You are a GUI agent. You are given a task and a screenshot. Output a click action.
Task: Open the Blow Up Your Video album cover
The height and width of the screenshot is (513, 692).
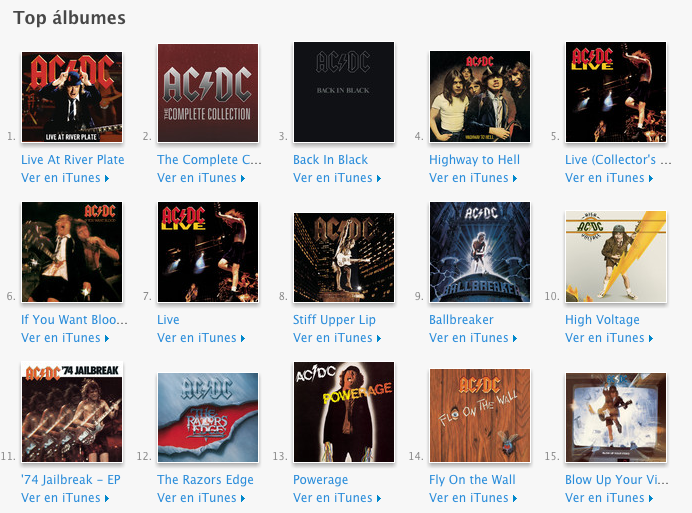click(616, 417)
